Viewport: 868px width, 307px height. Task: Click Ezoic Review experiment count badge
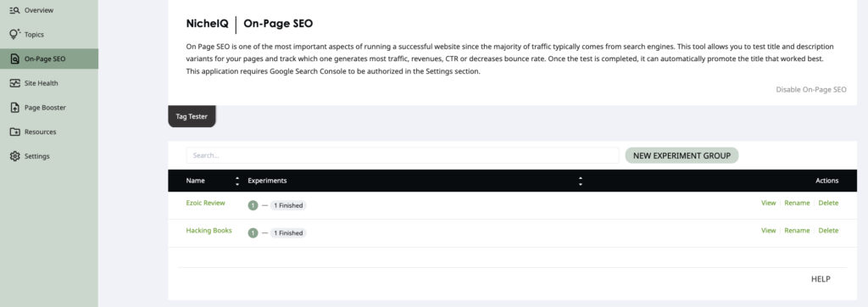point(253,205)
